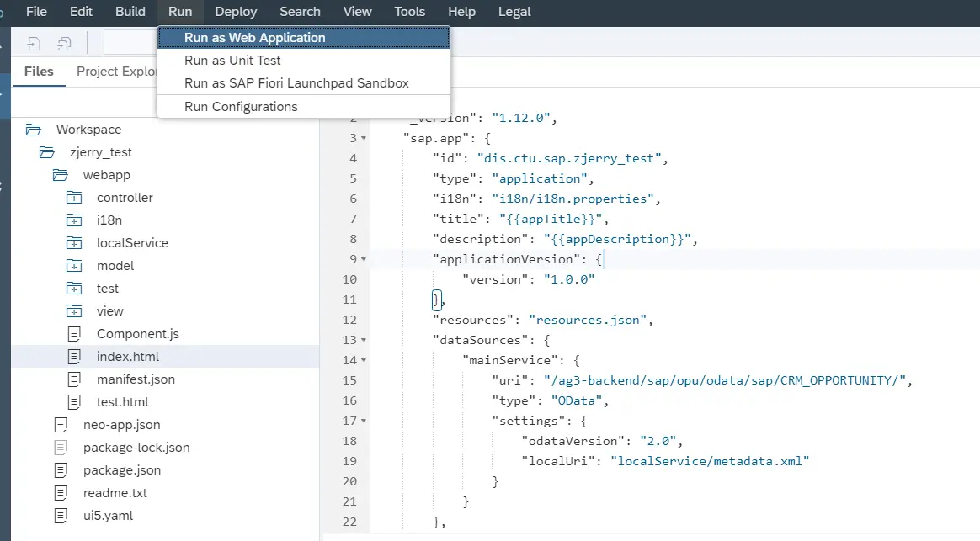The image size is (980, 541).
Task: Click line number 12 in gutter
Action: coord(349,320)
